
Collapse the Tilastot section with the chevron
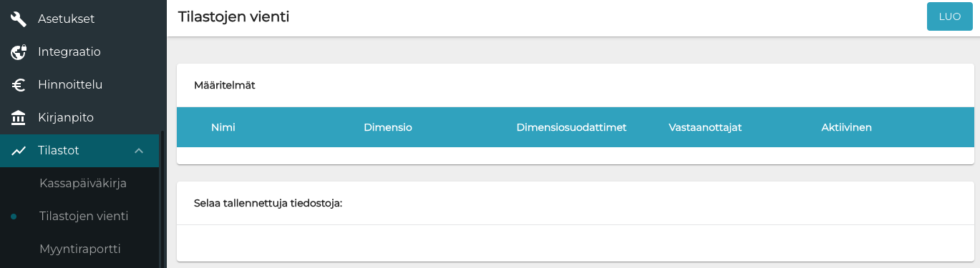coord(139,151)
